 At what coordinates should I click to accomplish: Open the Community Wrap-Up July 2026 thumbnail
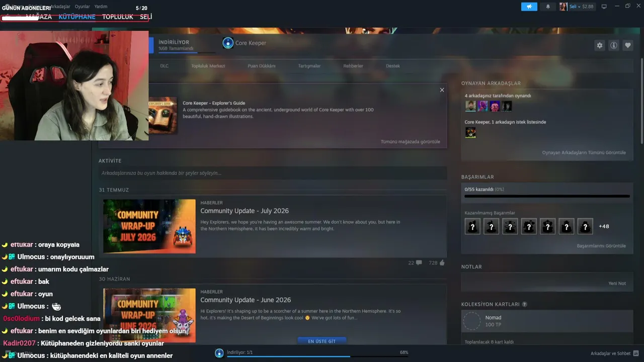(149, 226)
